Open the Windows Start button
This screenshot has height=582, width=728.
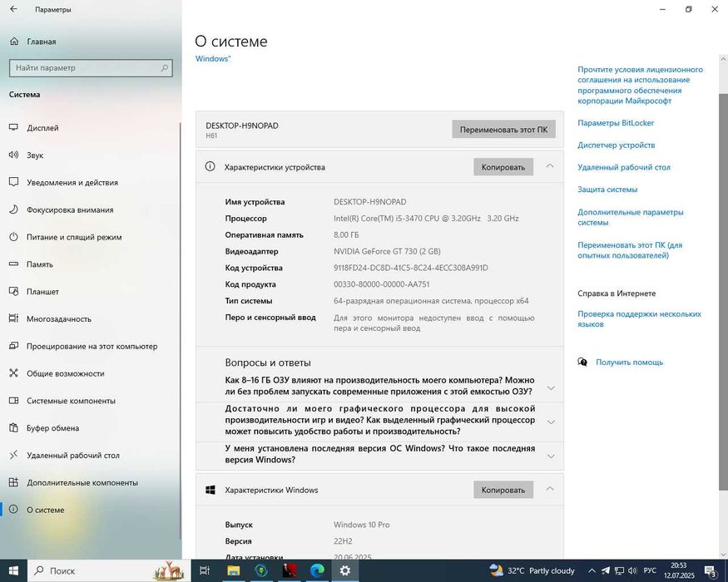pos(13,570)
